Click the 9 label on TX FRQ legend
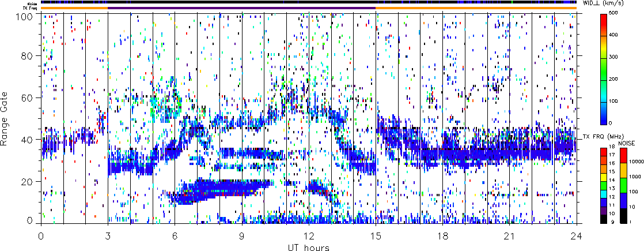The image size is (644, 251). click(x=612, y=222)
